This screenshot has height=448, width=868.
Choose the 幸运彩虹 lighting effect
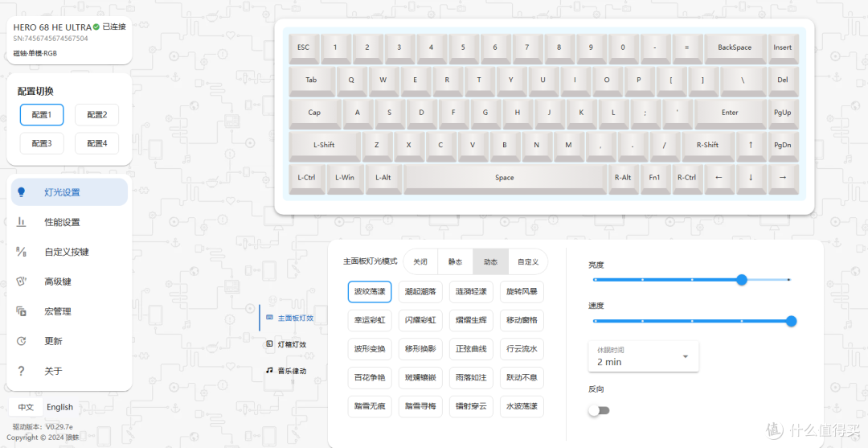click(370, 320)
